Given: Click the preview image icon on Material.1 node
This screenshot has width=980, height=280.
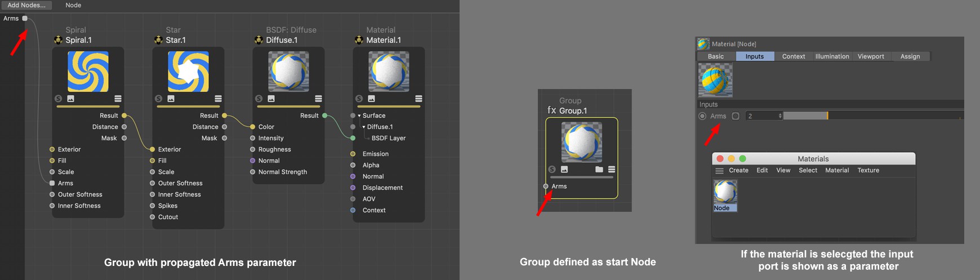Looking at the screenshot, I should tap(371, 99).
